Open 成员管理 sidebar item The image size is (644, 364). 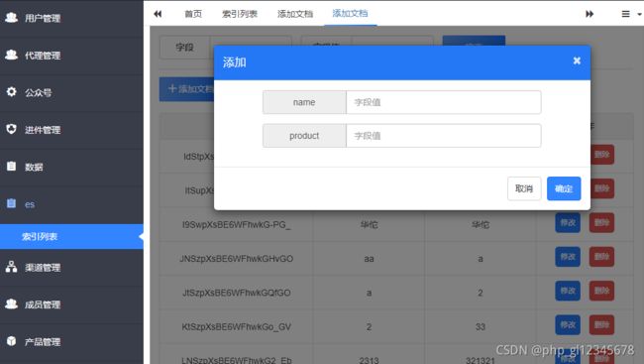71,304
